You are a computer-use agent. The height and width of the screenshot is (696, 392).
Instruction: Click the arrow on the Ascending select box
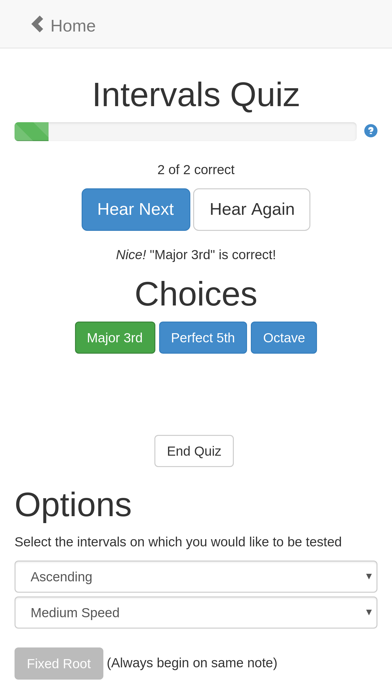coord(368,576)
